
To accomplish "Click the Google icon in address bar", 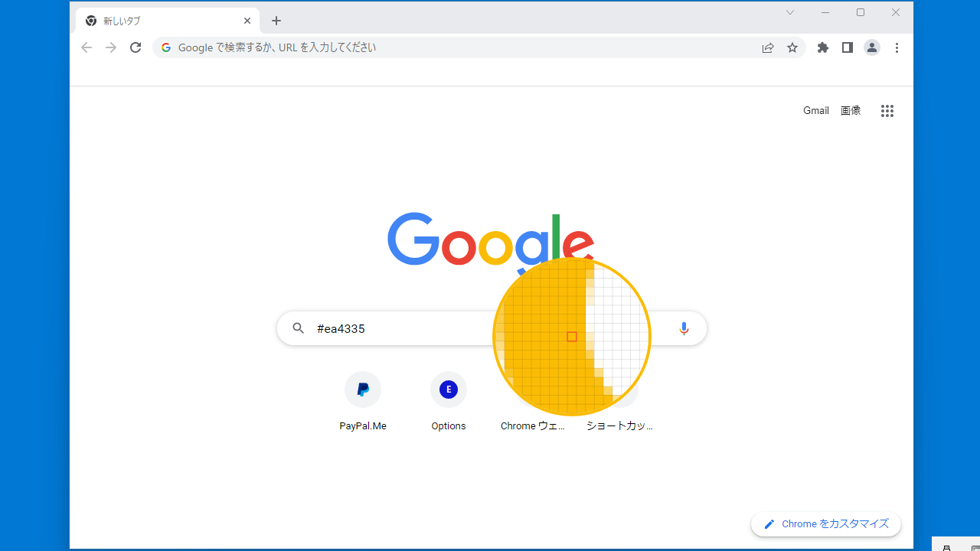I will pos(166,47).
